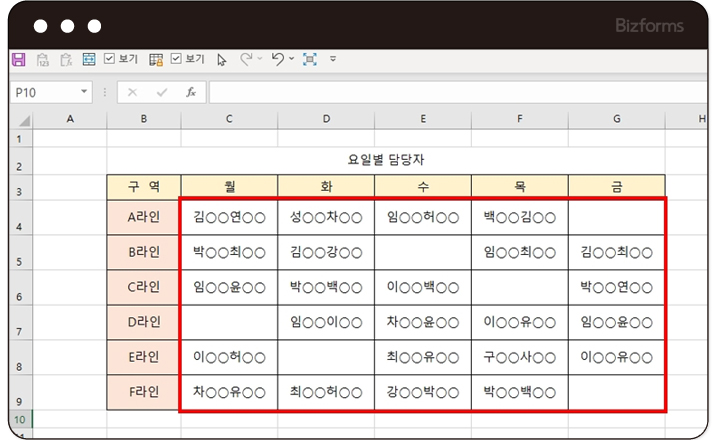Select row 3 header

tap(20, 187)
